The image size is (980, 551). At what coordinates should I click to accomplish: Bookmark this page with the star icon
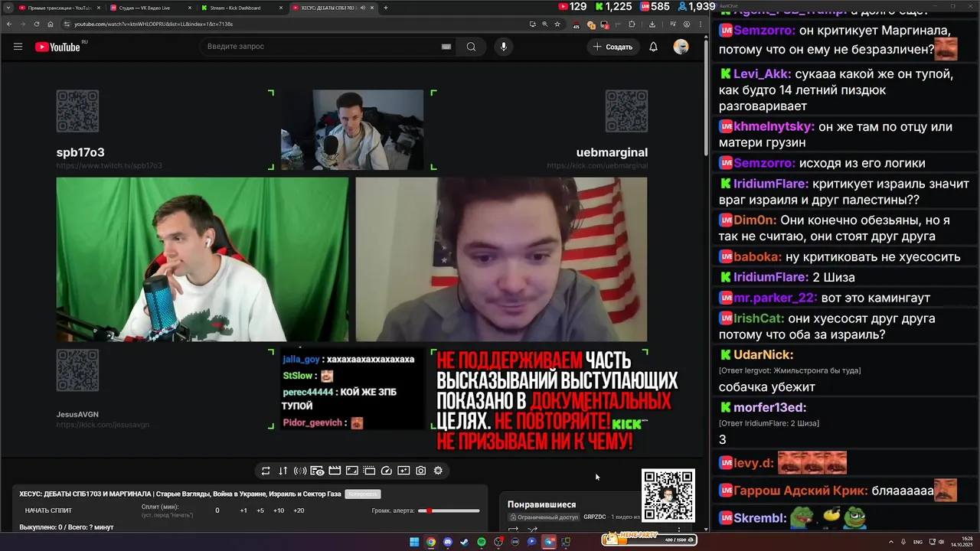(557, 24)
